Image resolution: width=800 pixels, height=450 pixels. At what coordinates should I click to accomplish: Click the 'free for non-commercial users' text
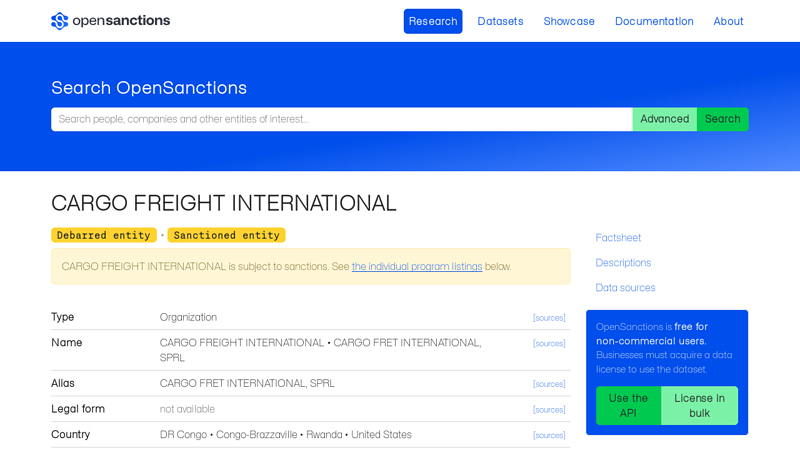[652, 334]
